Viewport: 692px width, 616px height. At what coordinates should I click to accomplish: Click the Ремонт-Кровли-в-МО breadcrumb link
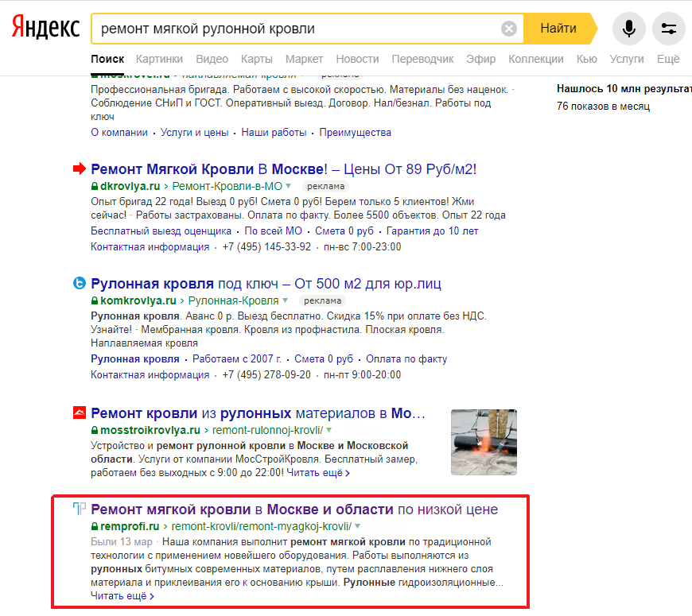pos(227,186)
